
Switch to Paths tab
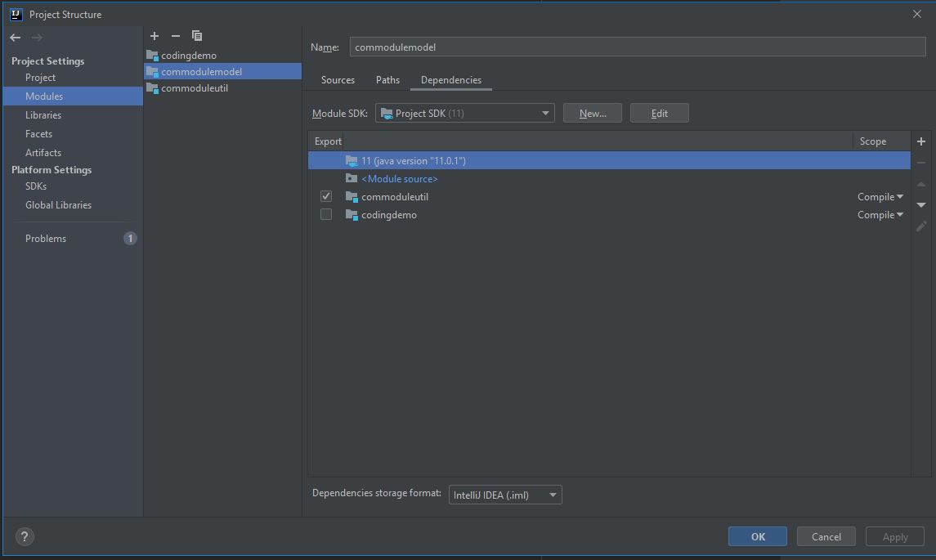(387, 80)
